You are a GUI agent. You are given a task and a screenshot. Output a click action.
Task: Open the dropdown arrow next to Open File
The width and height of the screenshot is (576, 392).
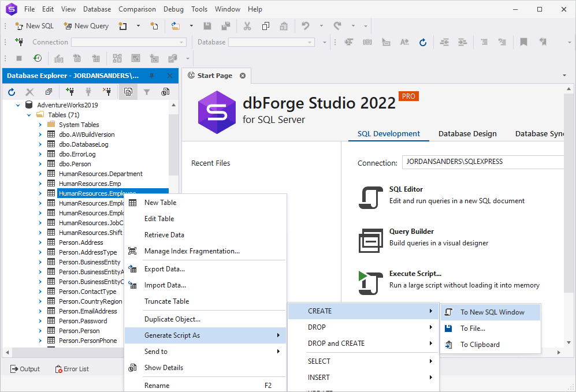(x=191, y=26)
